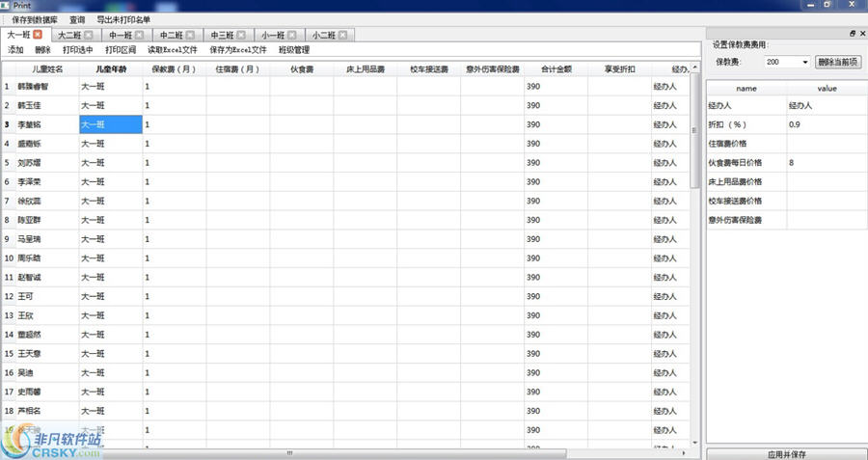
Task: Click the value column header in settings table
Action: click(827, 88)
